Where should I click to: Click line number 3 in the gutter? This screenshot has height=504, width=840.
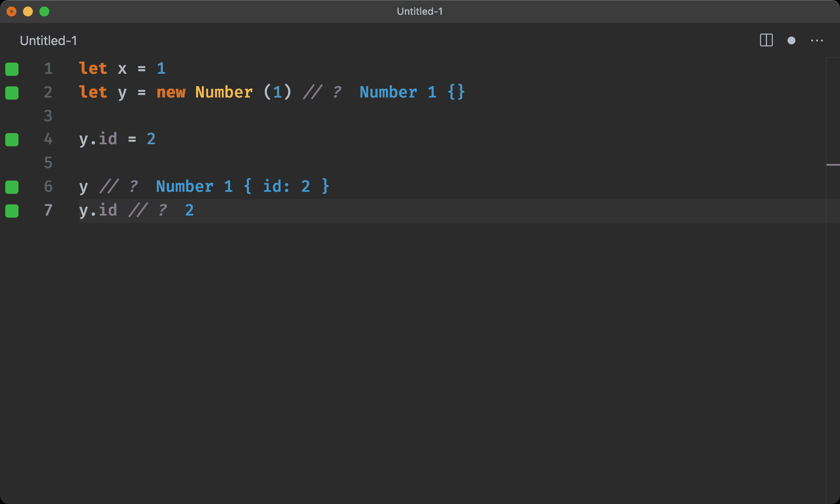click(x=48, y=116)
